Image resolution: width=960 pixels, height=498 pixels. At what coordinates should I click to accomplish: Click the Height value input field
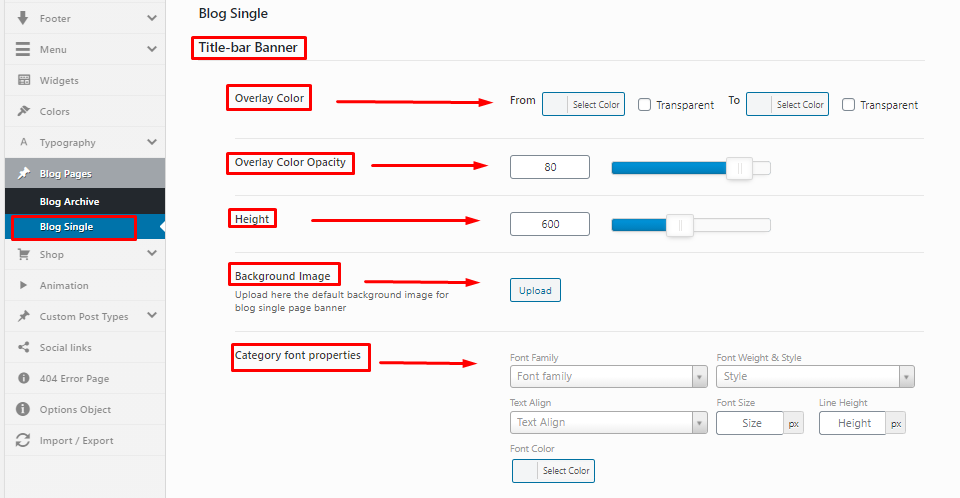pyautogui.click(x=550, y=224)
